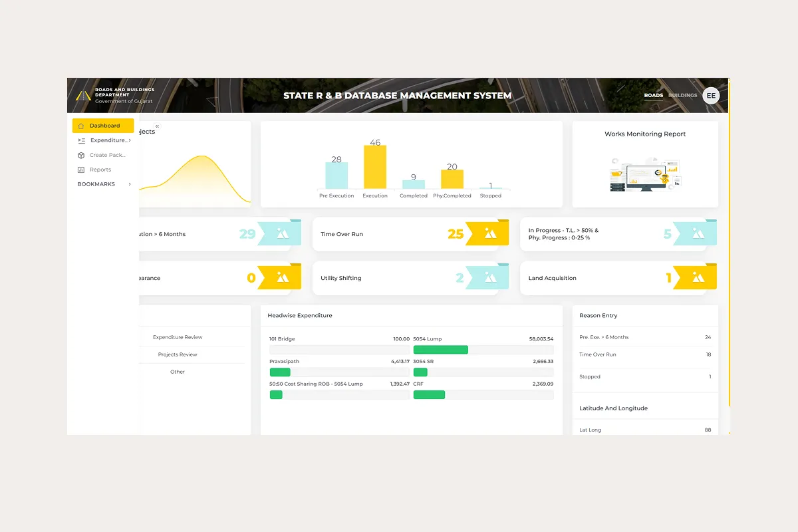Viewport: 798px width, 532px height.
Task: Click the yellow icon on the clearance card showing 0
Action: 282,277
